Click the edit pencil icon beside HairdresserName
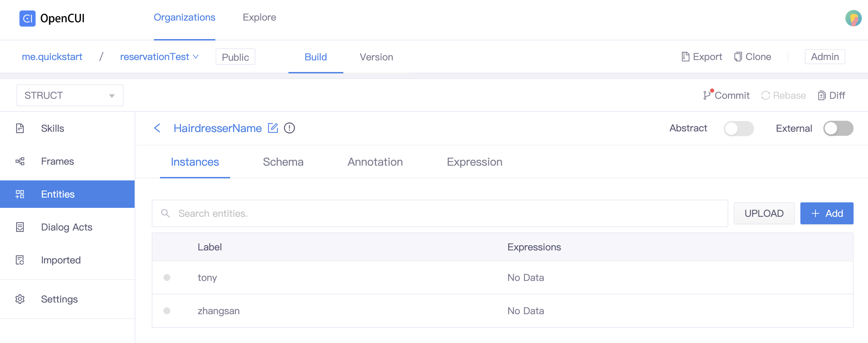This screenshot has width=868, height=343. tap(273, 128)
